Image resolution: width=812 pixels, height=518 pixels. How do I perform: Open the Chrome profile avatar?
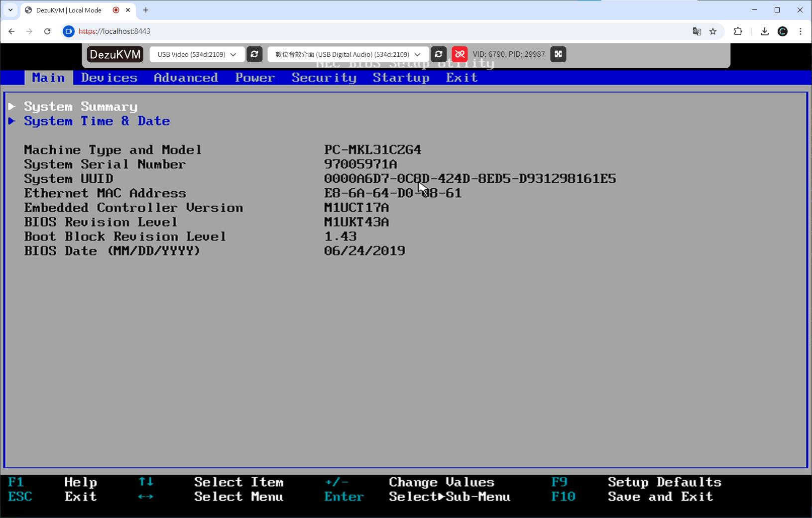coord(783,31)
